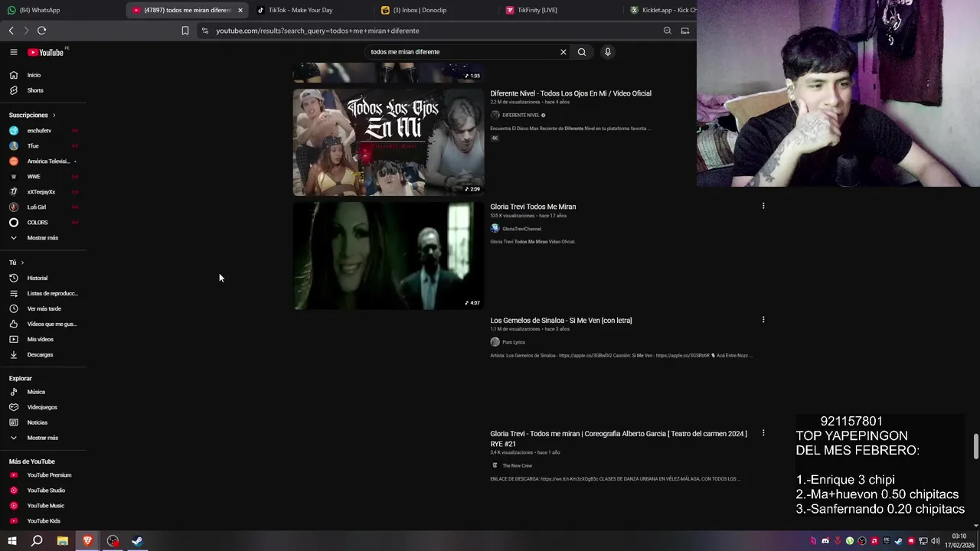Open the volume speaker tray icon
The width and height of the screenshot is (980, 551).
(x=936, y=541)
